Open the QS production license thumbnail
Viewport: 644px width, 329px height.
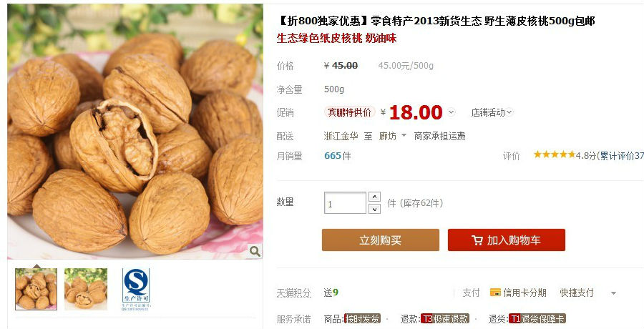tap(136, 289)
